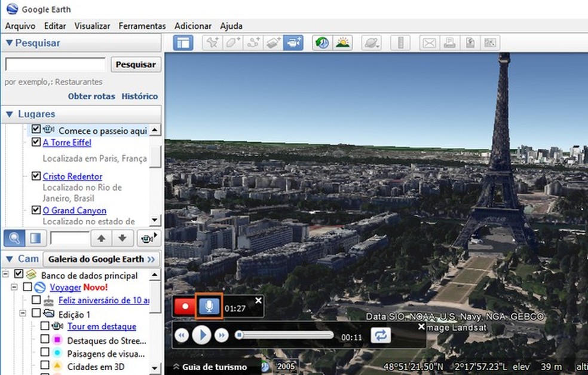Click the red record tour button
This screenshot has width=588, height=375.
click(x=185, y=306)
